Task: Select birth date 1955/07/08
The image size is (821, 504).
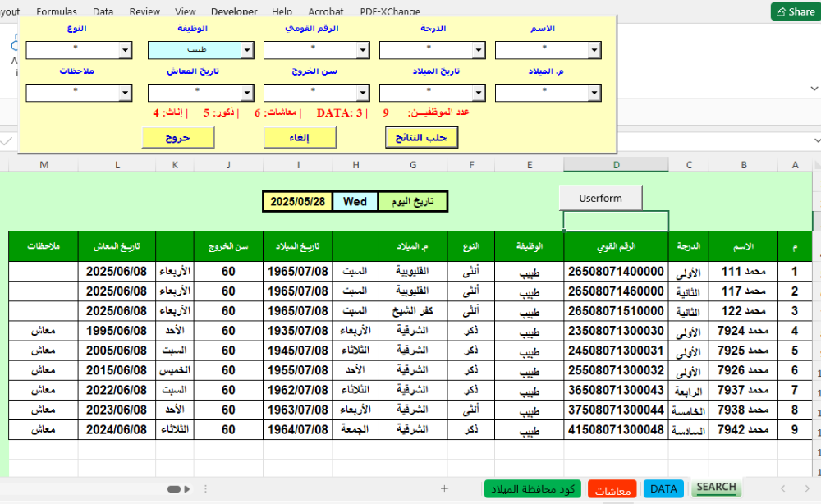Action: (298, 370)
